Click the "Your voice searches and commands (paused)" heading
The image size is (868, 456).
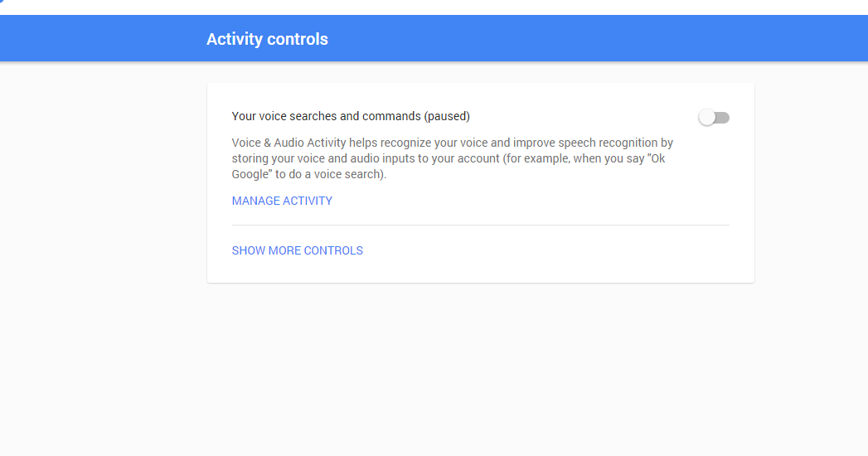click(351, 116)
